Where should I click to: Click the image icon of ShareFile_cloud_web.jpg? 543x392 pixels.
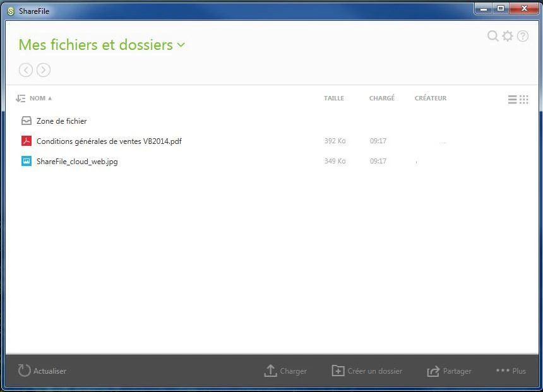point(27,161)
